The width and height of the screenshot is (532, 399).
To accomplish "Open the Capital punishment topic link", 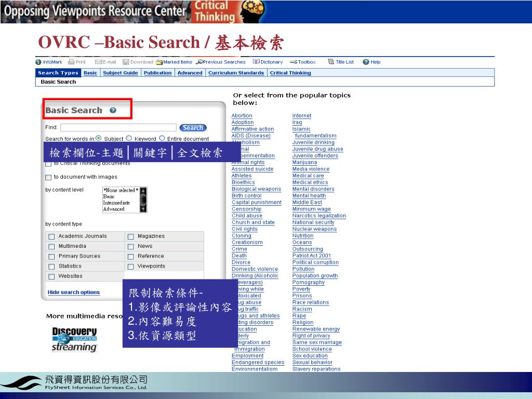I will point(257,202).
